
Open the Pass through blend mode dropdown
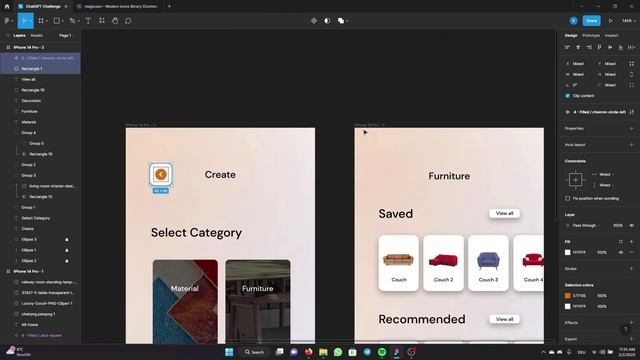586,225
